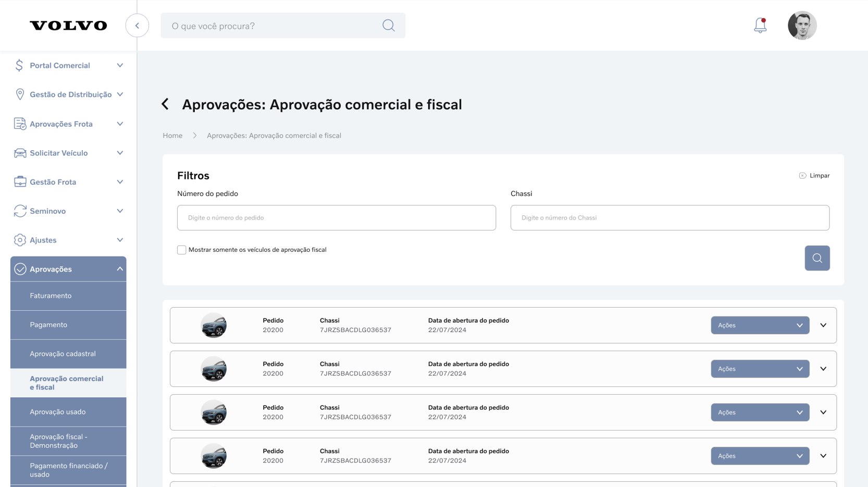
Task: Click the Limpar clear filters icon
Action: 802,176
